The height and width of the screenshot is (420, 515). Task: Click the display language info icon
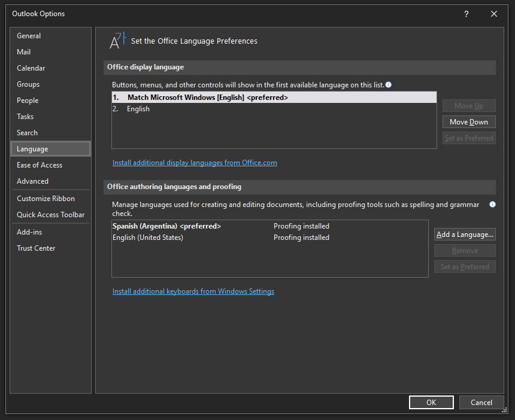tap(388, 84)
